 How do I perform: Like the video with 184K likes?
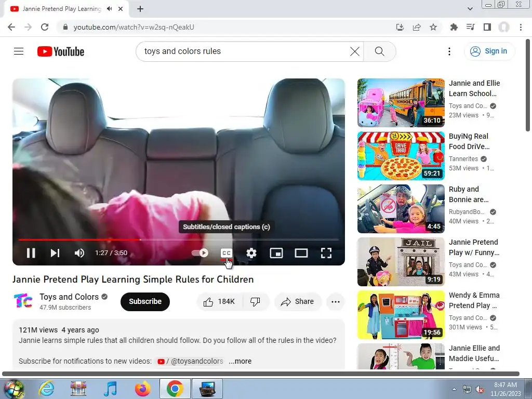pyautogui.click(x=220, y=301)
